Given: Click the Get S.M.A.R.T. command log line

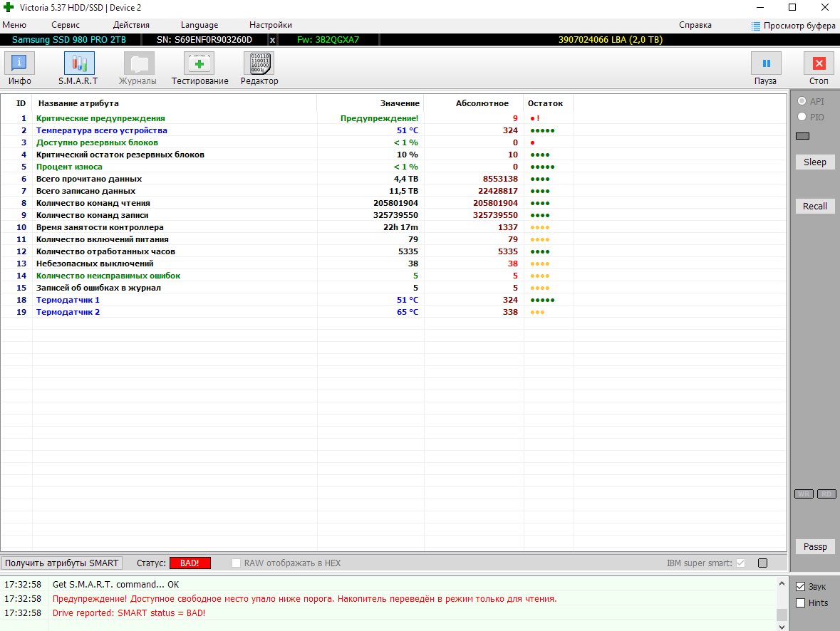Looking at the screenshot, I should coord(115,585).
